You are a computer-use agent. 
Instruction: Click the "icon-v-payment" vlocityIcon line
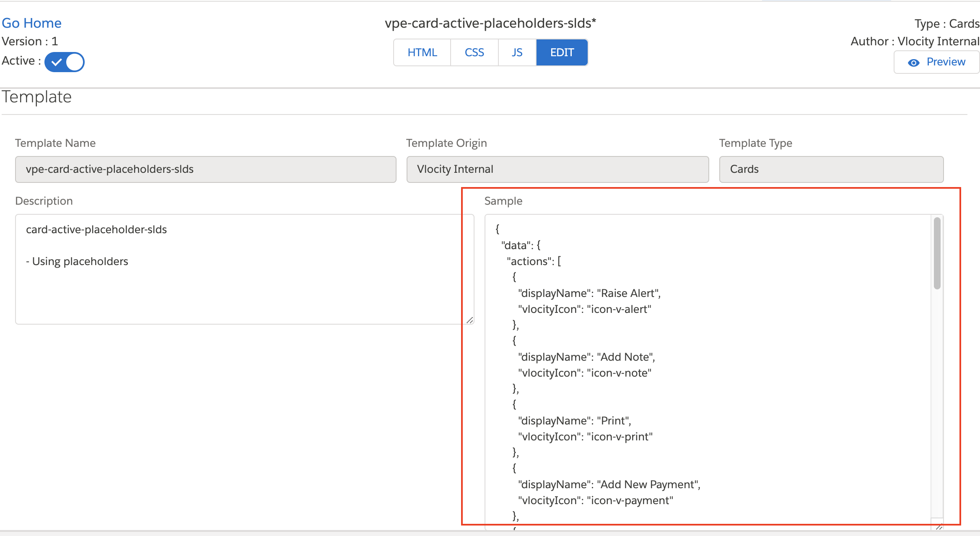point(596,500)
